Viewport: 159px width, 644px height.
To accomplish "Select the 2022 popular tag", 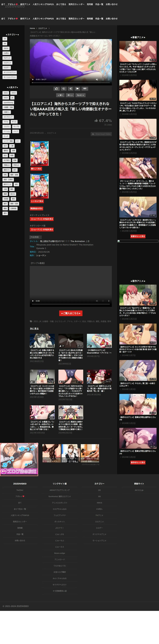I will [13, 93].
